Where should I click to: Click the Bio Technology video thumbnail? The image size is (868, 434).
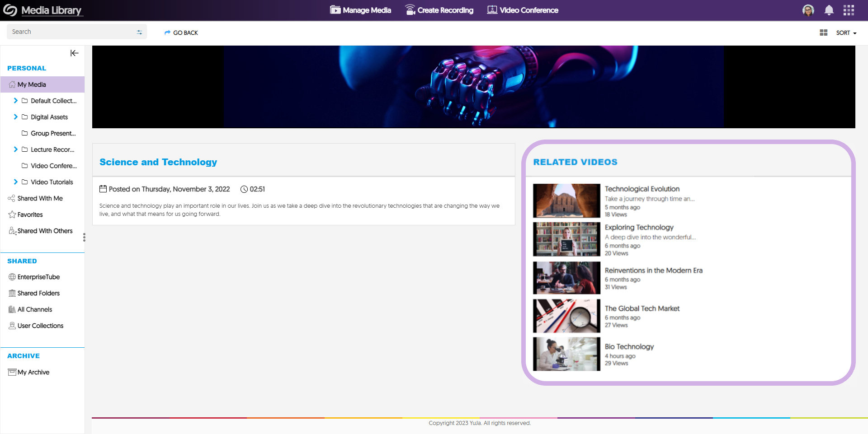point(566,354)
